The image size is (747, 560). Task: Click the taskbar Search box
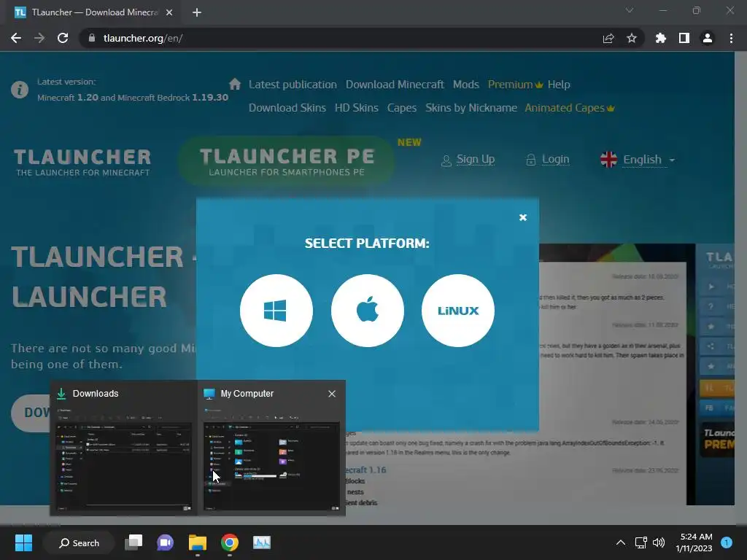79,542
